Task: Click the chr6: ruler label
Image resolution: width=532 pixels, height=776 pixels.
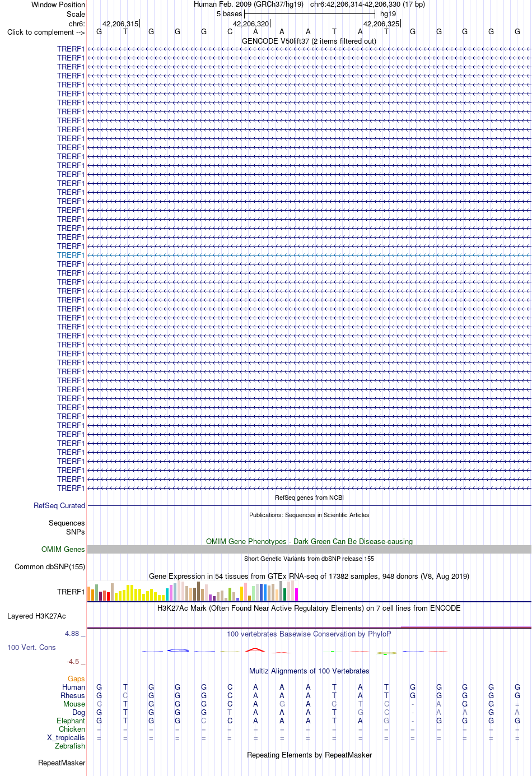Action: (77, 24)
